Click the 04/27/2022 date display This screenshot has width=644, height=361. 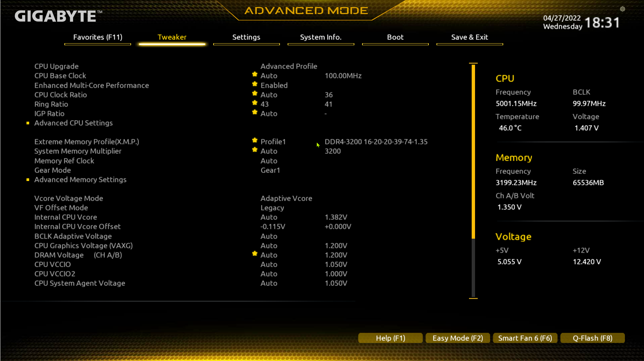point(562,18)
